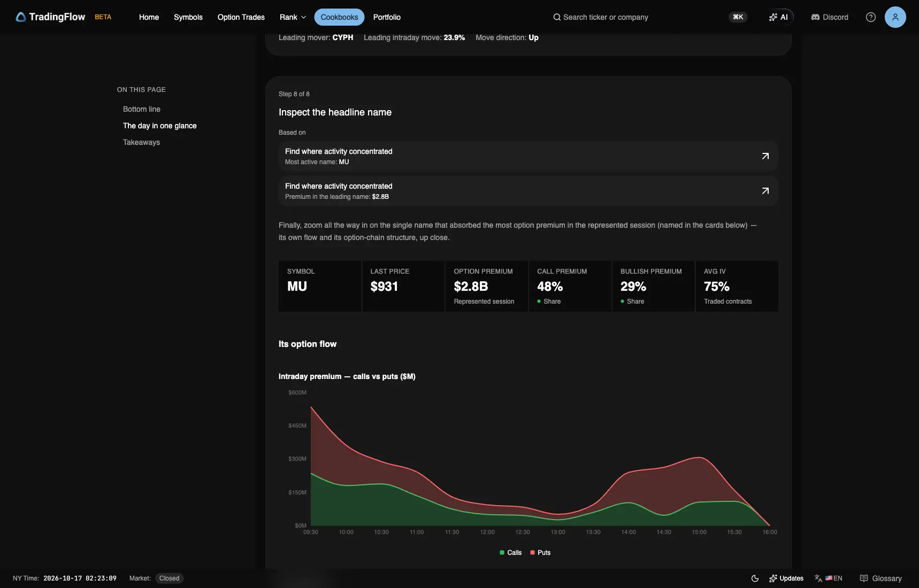This screenshot has width=919, height=588.
Task: Toggle the Puts series in chart legend
Action: click(540, 553)
